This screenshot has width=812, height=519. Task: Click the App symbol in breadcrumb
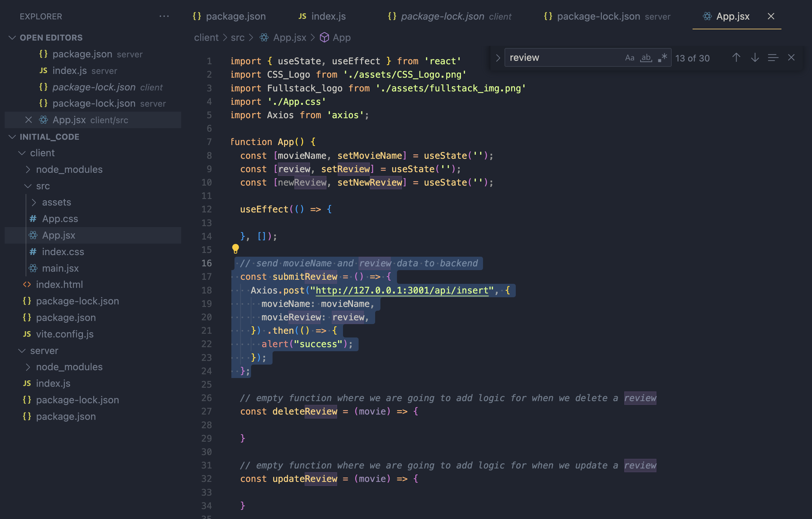pyautogui.click(x=341, y=37)
